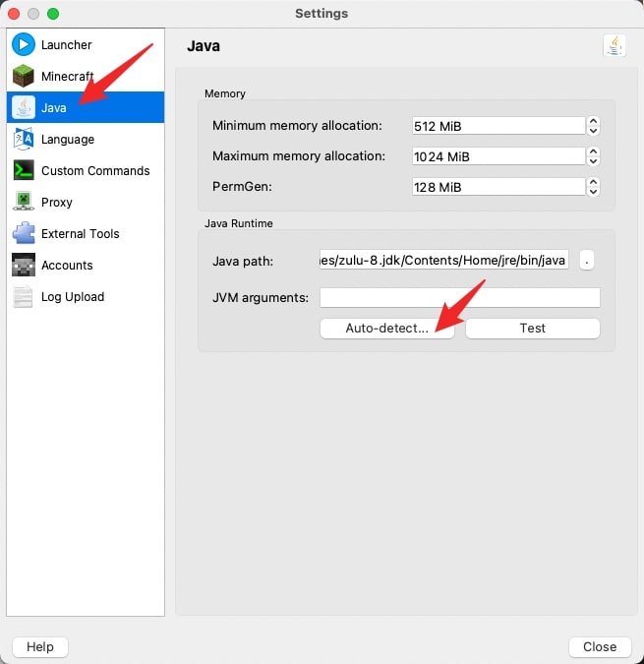Select the Custom Commands terminal icon
The image size is (644, 664).
tap(24, 170)
